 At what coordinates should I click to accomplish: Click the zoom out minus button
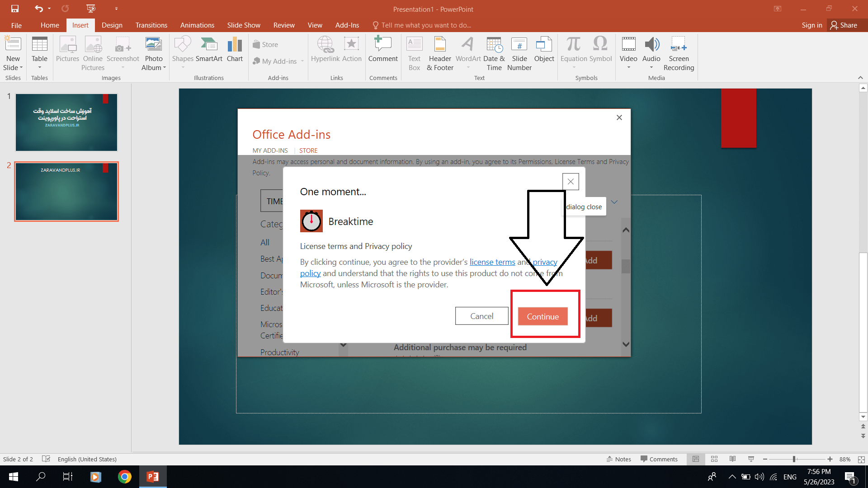tap(765, 459)
